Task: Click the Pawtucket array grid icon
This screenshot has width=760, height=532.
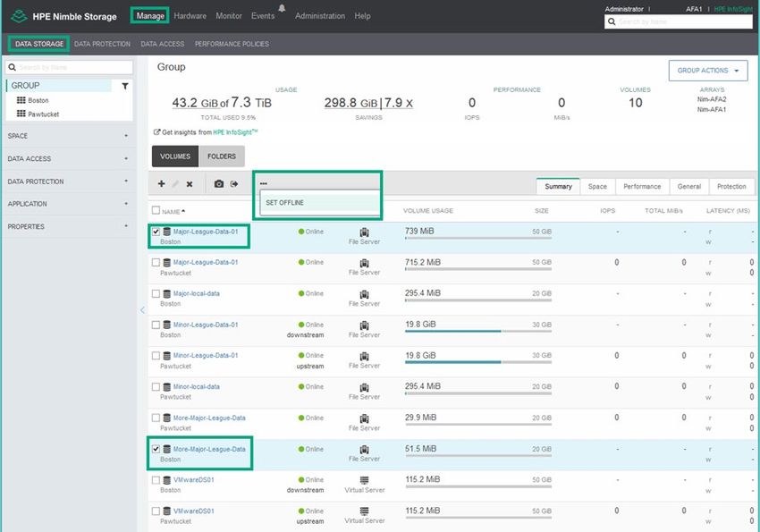Action: 21,114
